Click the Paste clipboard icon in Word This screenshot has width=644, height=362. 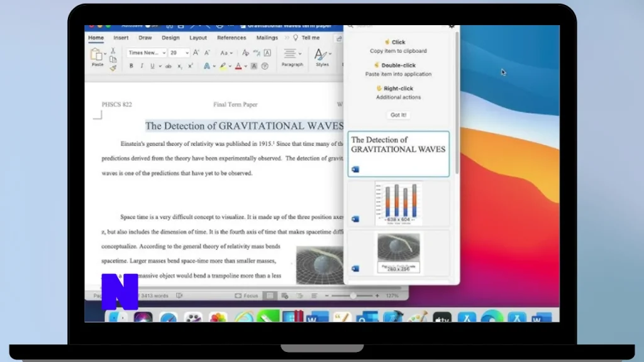(96, 54)
